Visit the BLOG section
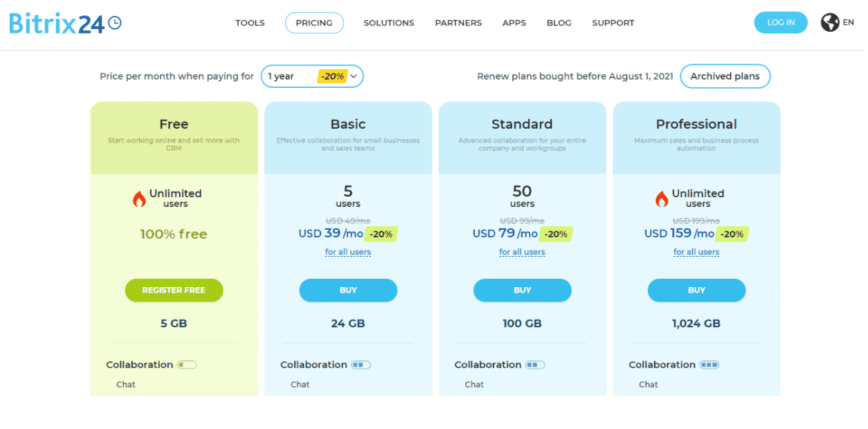Image resolution: width=868 pixels, height=429 pixels. [x=559, y=22]
